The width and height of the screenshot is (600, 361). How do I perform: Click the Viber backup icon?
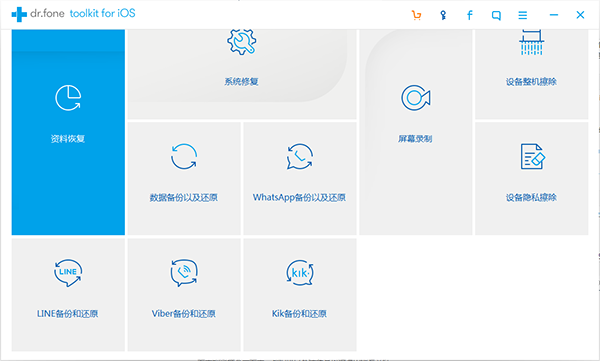point(184,273)
